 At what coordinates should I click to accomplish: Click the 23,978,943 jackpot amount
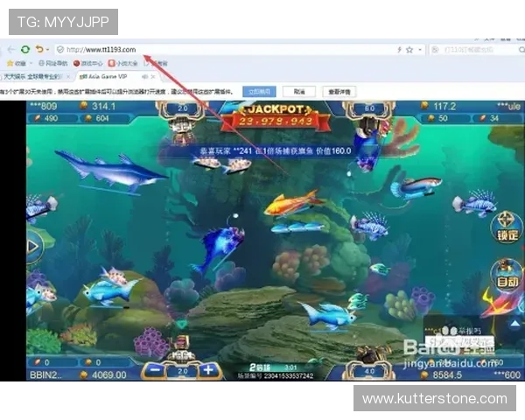click(276, 121)
